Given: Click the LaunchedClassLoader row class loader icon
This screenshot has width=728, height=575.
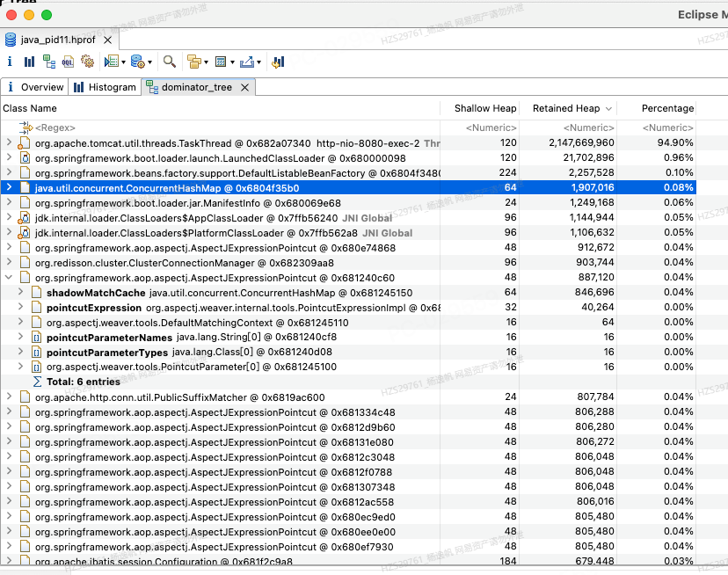Looking at the screenshot, I should [x=25, y=158].
